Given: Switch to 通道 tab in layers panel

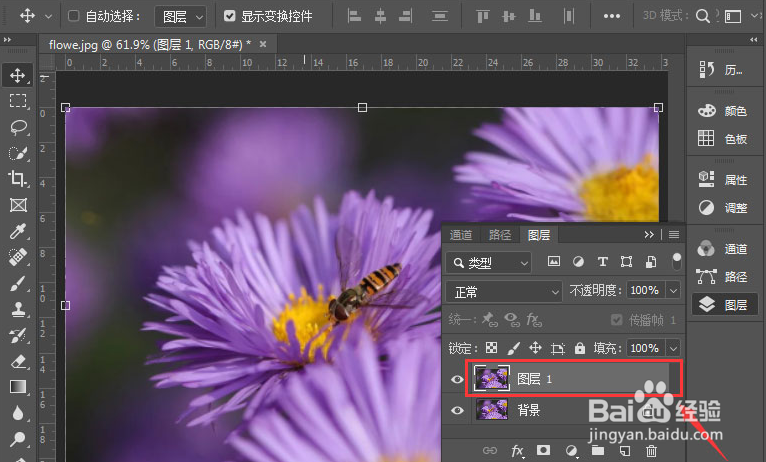Looking at the screenshot, I should click(461, 235).
